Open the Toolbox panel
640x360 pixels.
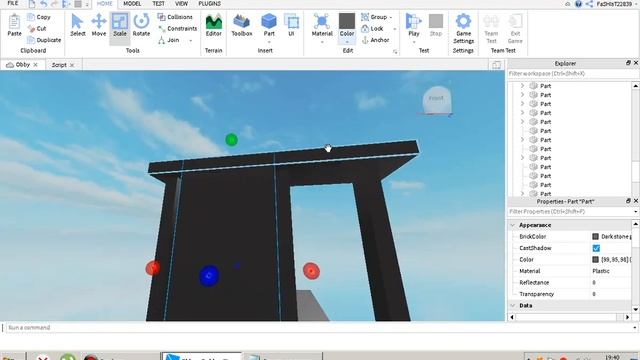coord(242,24)
